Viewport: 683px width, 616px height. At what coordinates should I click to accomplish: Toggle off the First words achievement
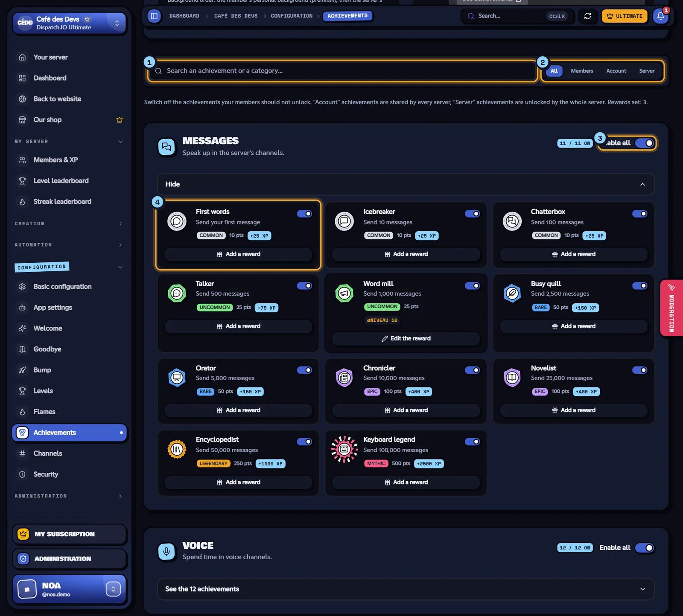pos(304,214)
